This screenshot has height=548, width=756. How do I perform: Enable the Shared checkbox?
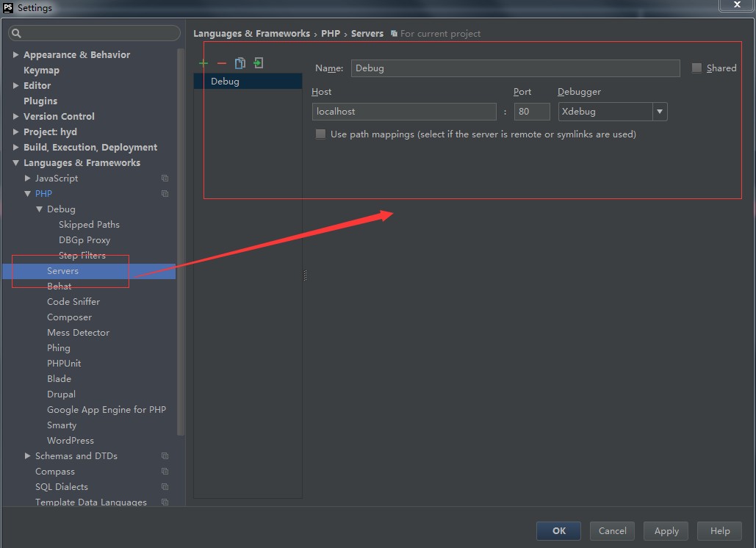(x=696, y=68)
